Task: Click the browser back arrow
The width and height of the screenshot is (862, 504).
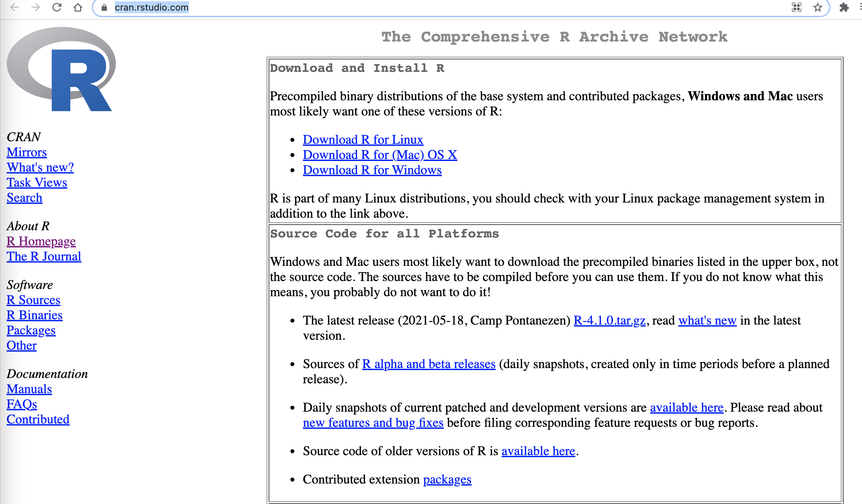Action: pyautogui.click(x=15, y=7)
